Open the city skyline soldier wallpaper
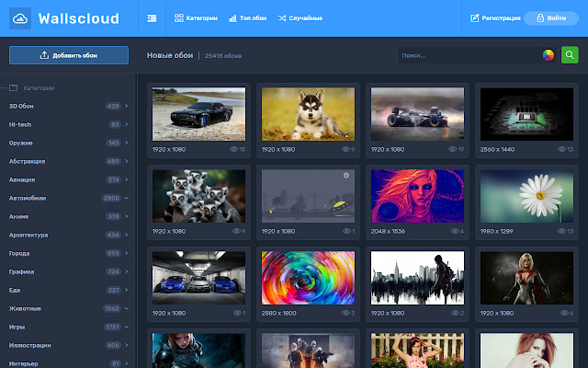The image size is (588, 368). [x=417, y=278]
